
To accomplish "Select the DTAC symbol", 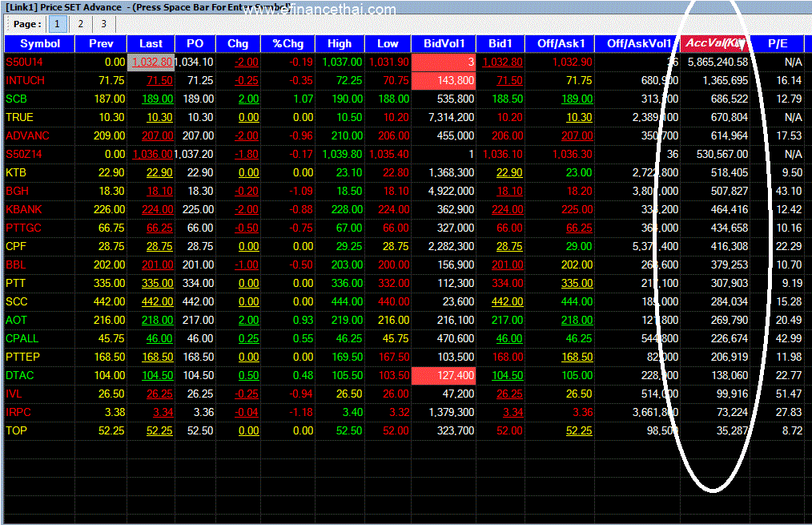I will tap(20, 375).
